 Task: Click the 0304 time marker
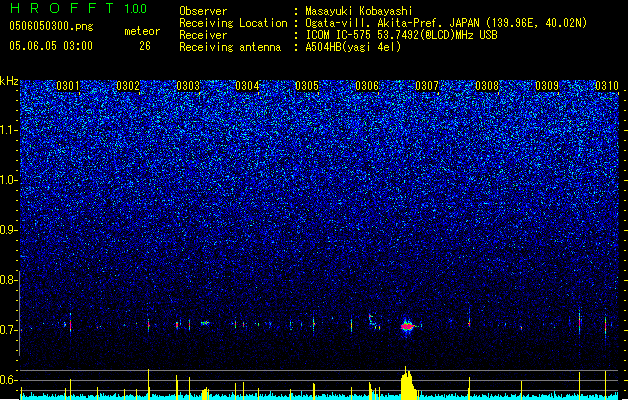[x=247, y=86]
